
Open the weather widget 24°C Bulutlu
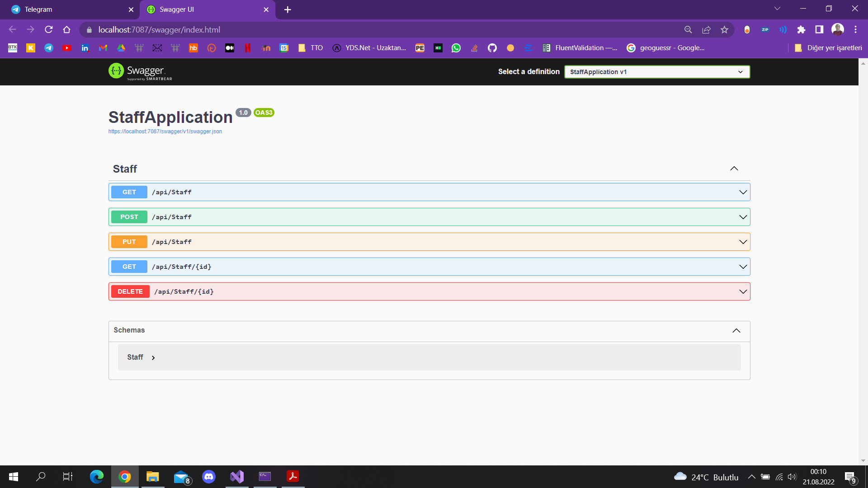706,477
